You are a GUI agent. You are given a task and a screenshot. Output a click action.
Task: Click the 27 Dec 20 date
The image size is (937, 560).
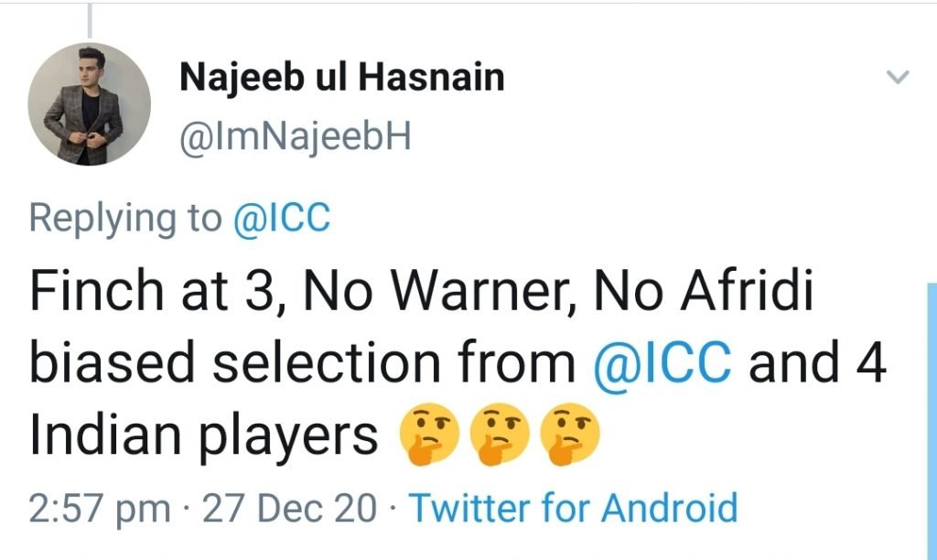tap(293, 506)
